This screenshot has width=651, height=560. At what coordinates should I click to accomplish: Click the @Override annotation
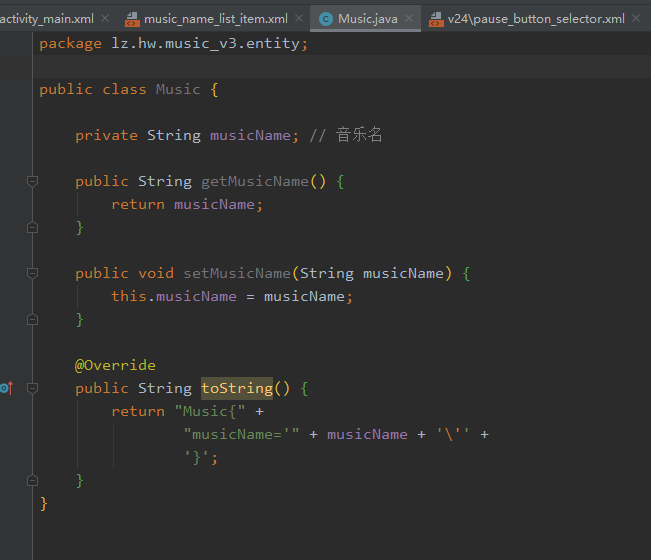pyautogui.click(x=115, y=365)
